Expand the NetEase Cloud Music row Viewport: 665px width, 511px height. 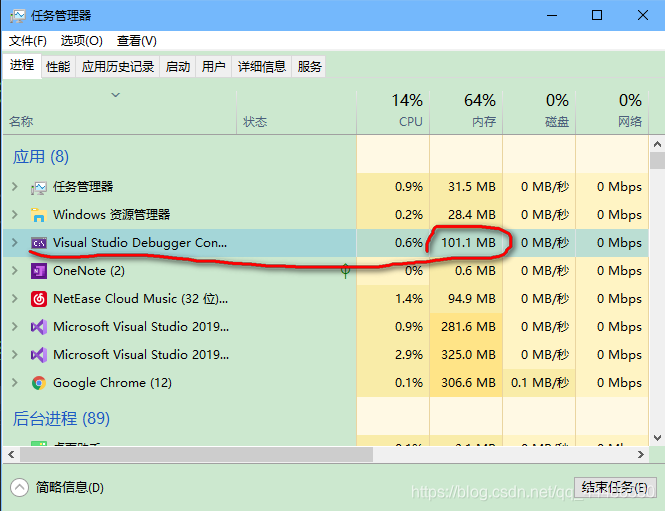15,299
